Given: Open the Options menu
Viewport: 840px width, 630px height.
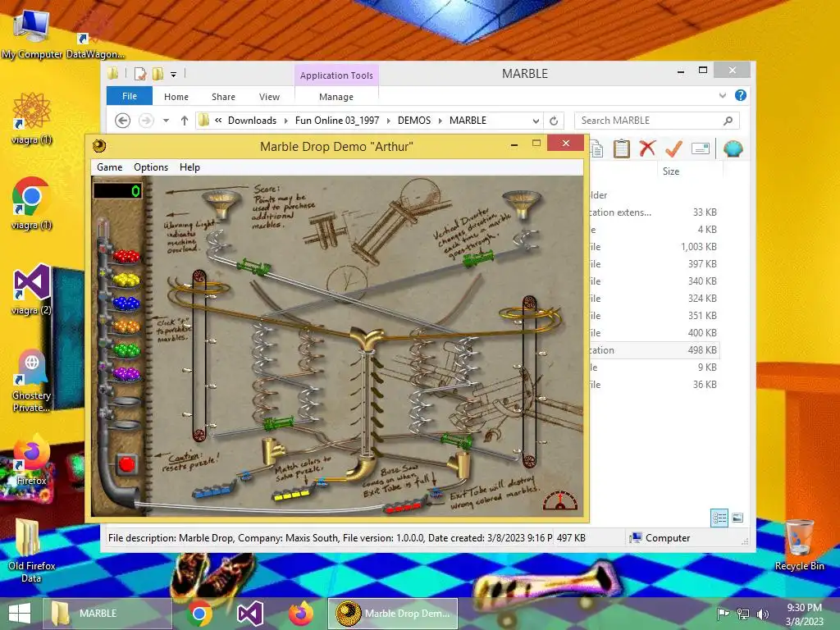Looking at the screenshot, I should [151, 167].
